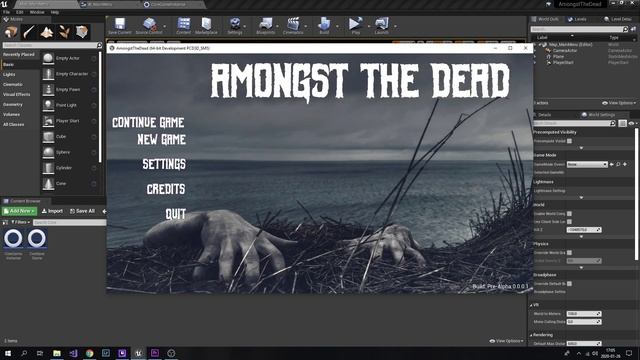
Task: Click the Save Current toolbar icon
Action: coord(120,24)
